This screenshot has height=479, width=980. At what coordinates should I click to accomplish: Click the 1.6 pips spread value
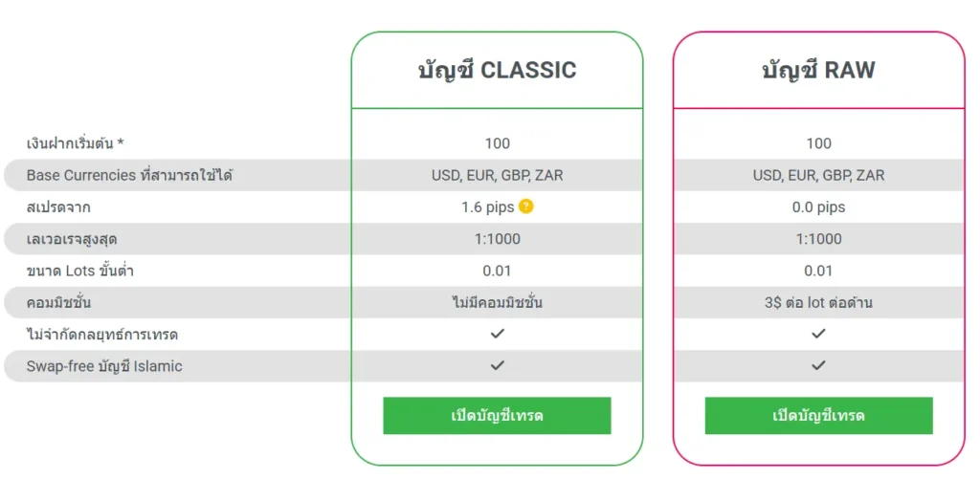tap(488, 207)
